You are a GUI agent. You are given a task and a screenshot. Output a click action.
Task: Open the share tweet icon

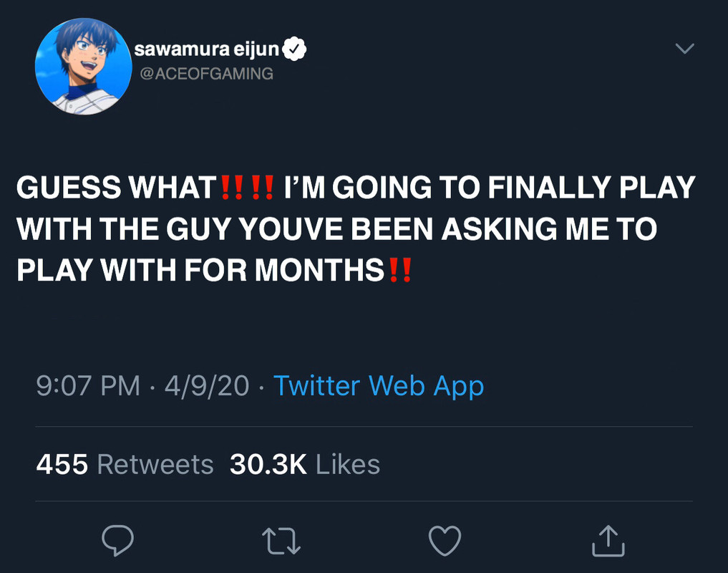(608, 541)
